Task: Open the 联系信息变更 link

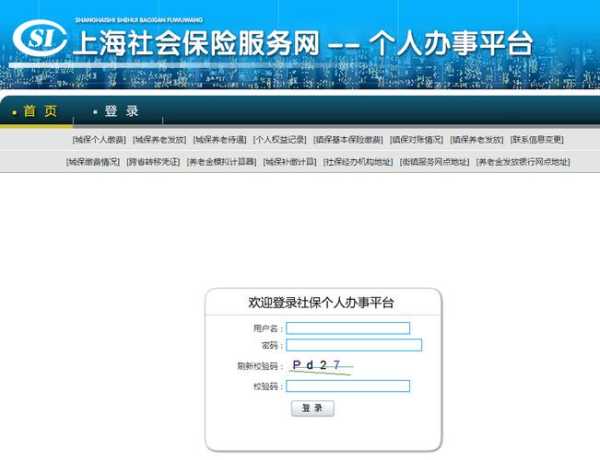Action: 537,140
